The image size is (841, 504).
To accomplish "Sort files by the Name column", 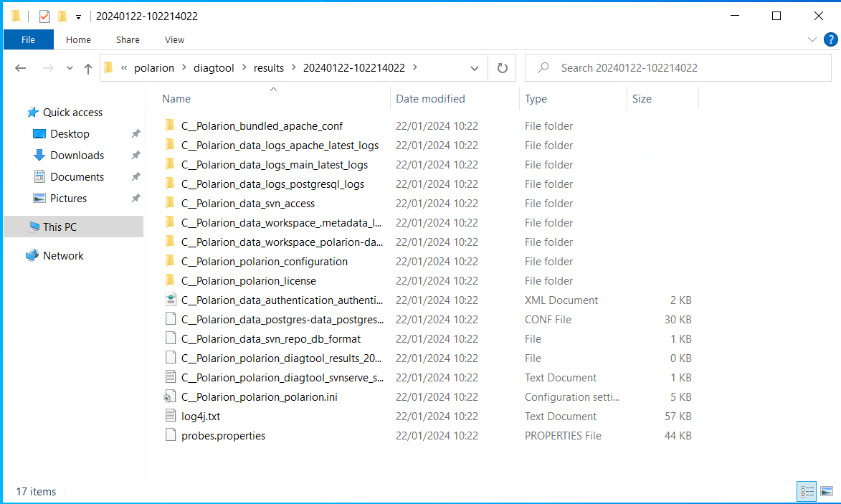I will 176,98.
